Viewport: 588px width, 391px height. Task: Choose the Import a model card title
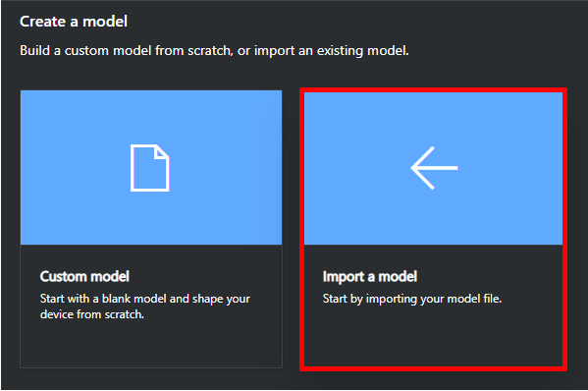(x=370, y=277)
